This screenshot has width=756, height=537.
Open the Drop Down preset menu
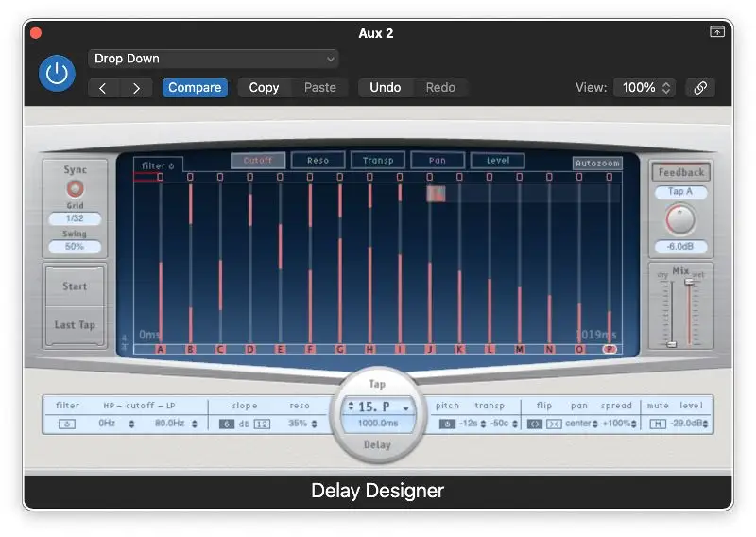[214, 59]
